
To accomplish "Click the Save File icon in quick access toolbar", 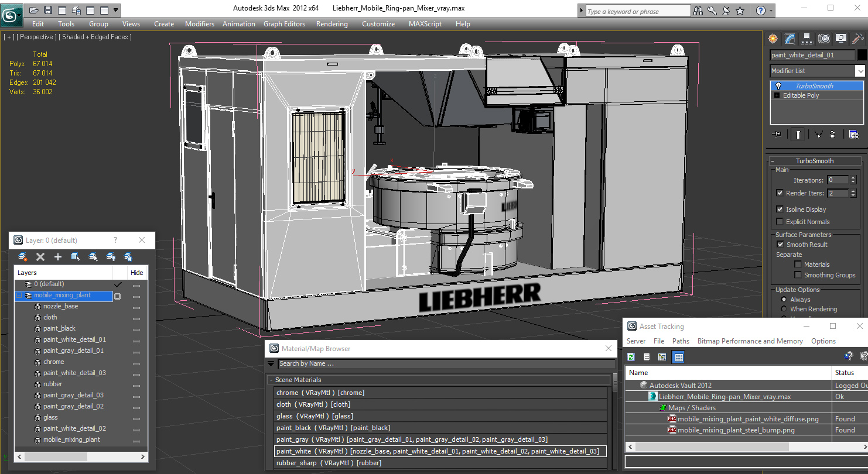I will [x=48, y=10].
